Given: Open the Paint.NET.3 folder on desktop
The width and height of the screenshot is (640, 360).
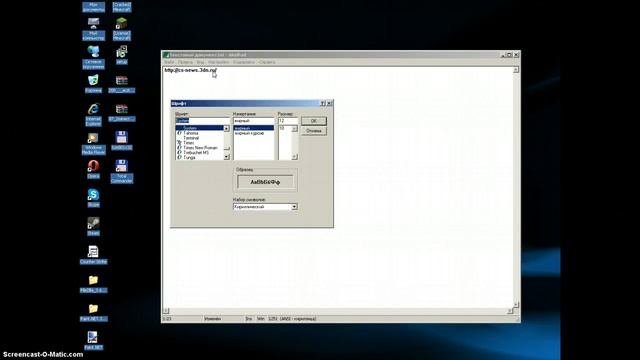Looking at the screenshot, I should [x=93, y=312].
